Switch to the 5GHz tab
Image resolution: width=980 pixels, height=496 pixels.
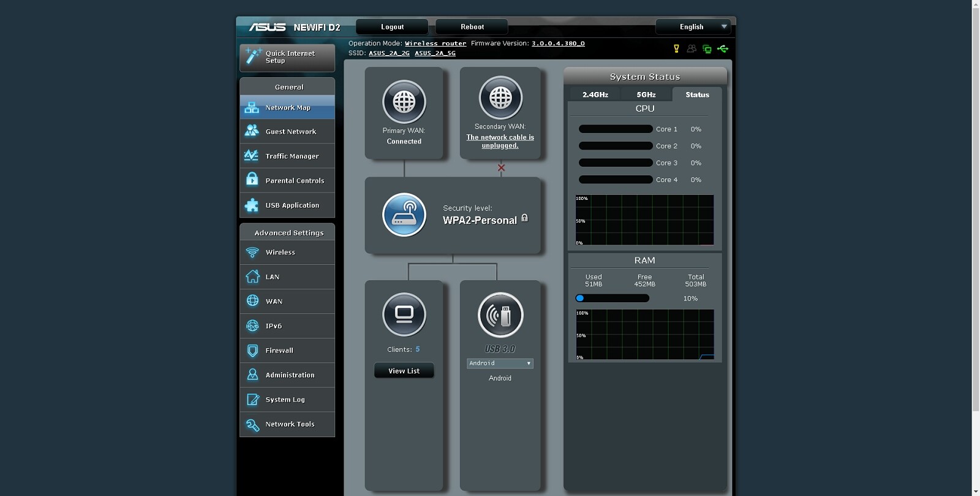coord(646,94)
